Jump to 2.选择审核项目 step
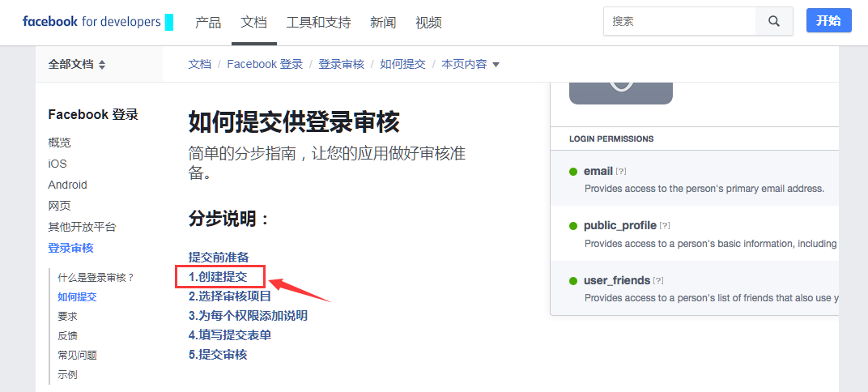The image size is (868, 392). 230,296
